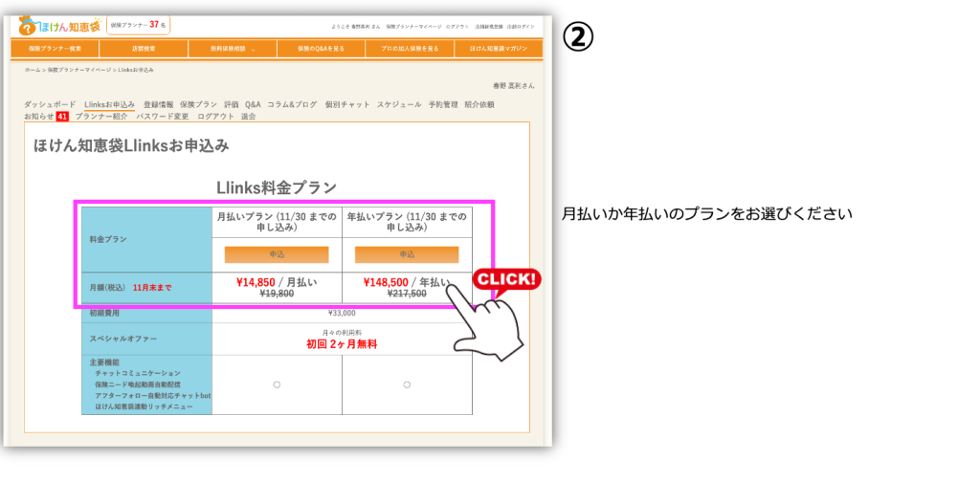Switch to コラム&ブログ tab

tap(293, 104)
